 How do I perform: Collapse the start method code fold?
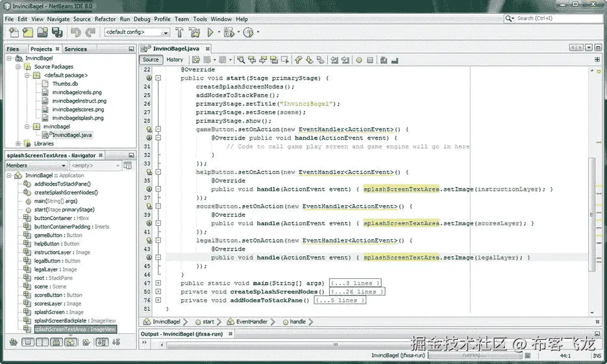click(x=158, y=78)
